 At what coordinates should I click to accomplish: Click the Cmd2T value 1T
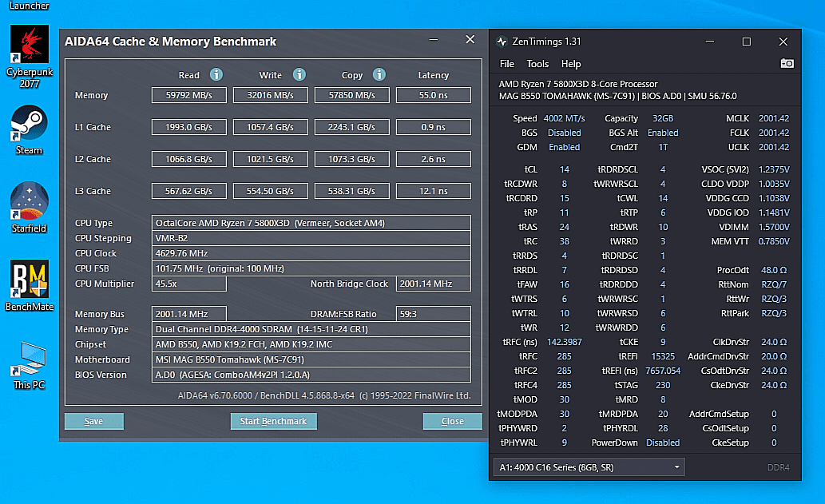663,147
